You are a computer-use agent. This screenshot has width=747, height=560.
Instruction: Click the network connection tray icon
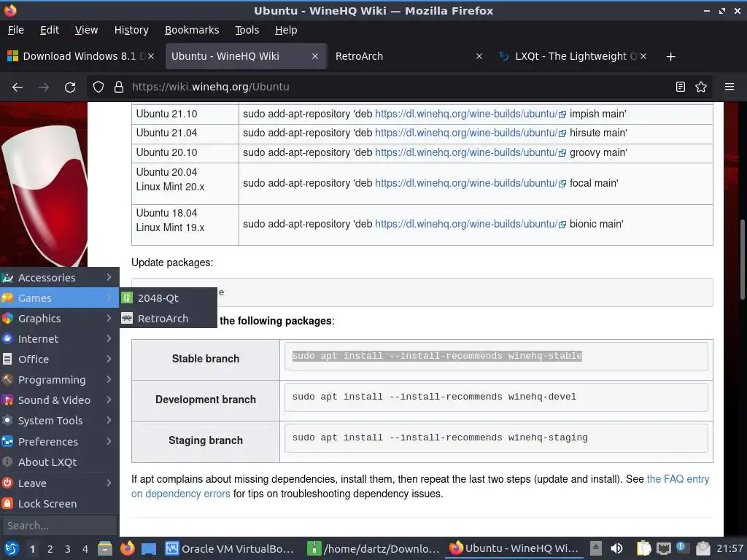tap(663, 548)
